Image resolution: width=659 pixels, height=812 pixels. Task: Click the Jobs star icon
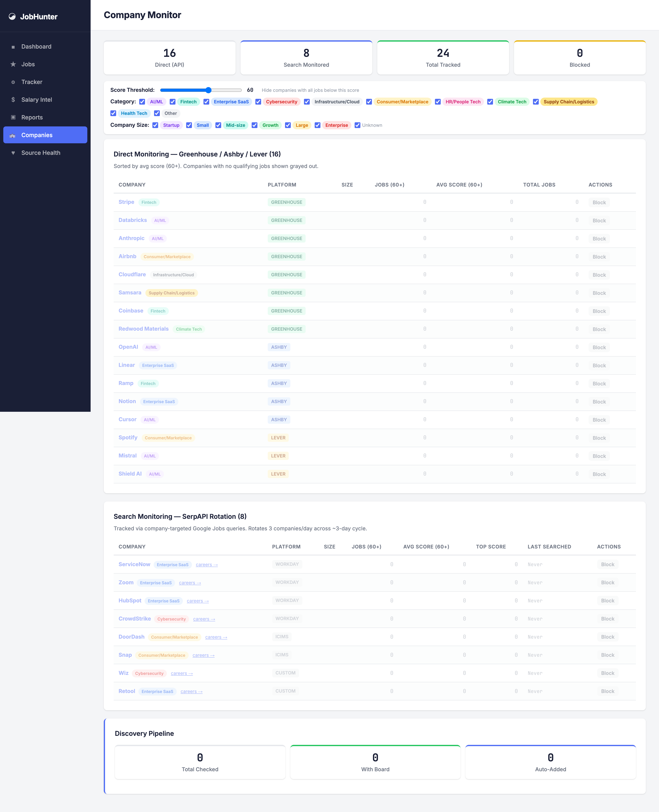tap(13, 64)
